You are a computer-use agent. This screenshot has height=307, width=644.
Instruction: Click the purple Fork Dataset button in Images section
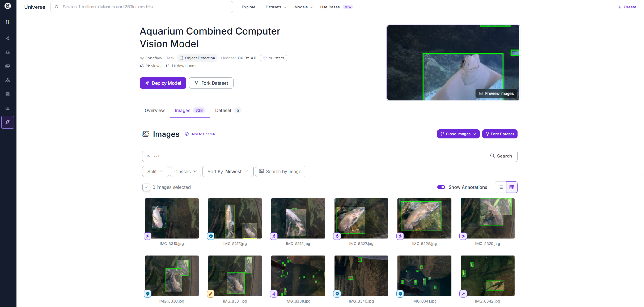pyautogui.click(x=500, y=134)
